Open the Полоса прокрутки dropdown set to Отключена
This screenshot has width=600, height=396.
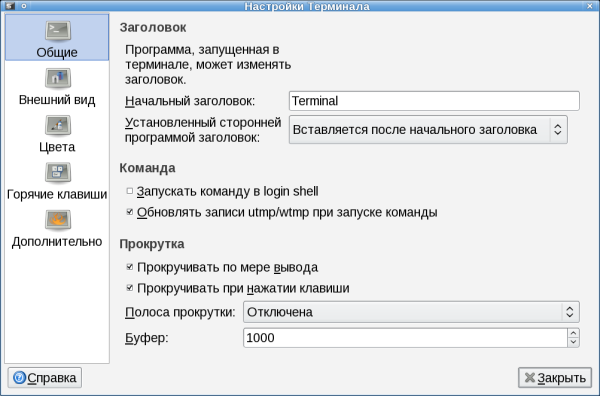(x=411, y=312)
